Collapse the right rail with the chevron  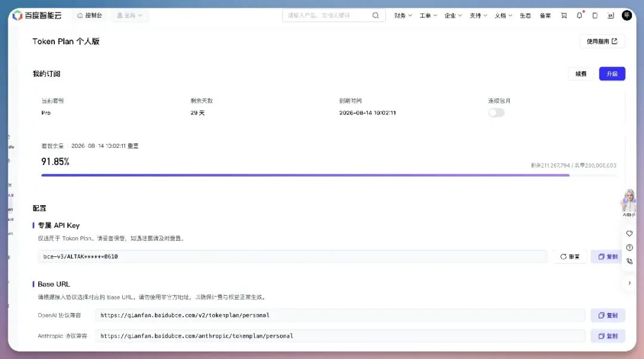(629, 283)
